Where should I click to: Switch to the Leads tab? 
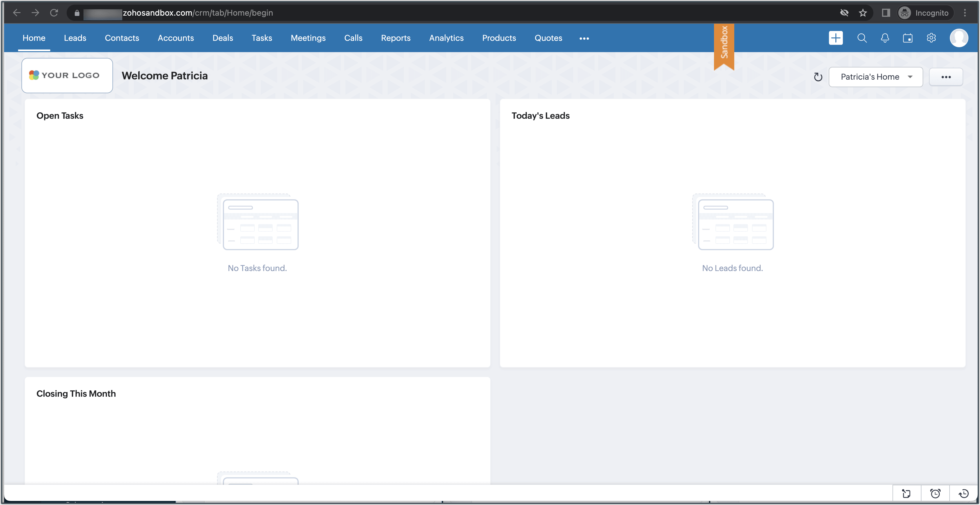pyautogui.click(x=75, y=38)
